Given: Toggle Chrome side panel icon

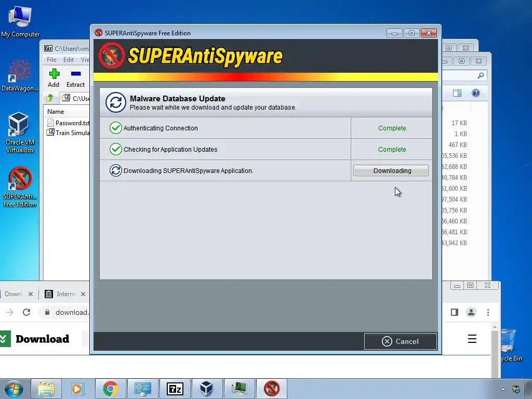Looking at the screenshot, I should pos(454,312).
